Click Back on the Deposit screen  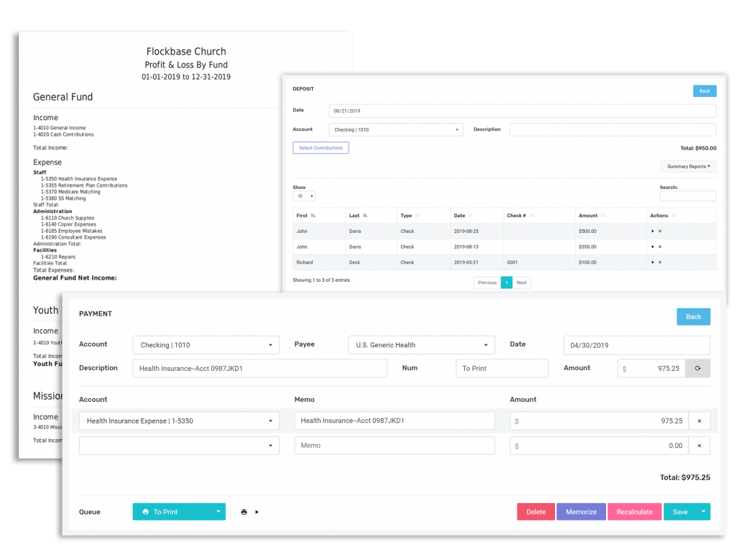point(704,91)
